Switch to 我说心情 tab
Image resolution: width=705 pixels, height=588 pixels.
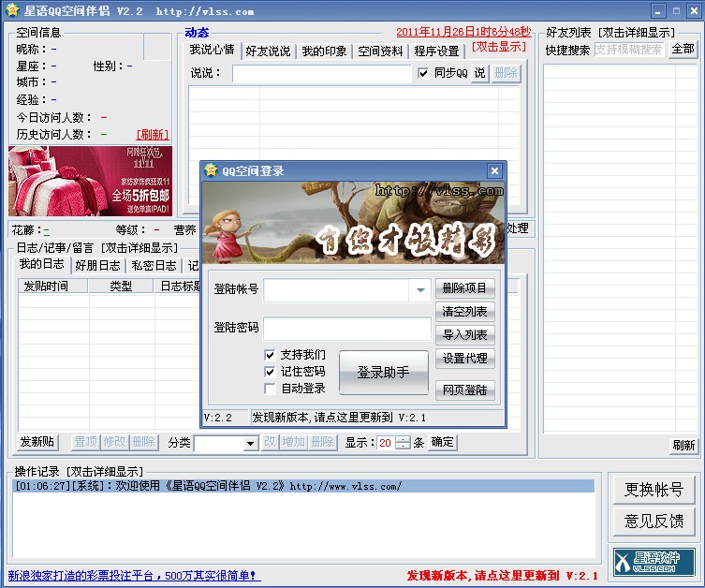pyautogui.click(x=212, y=50)
